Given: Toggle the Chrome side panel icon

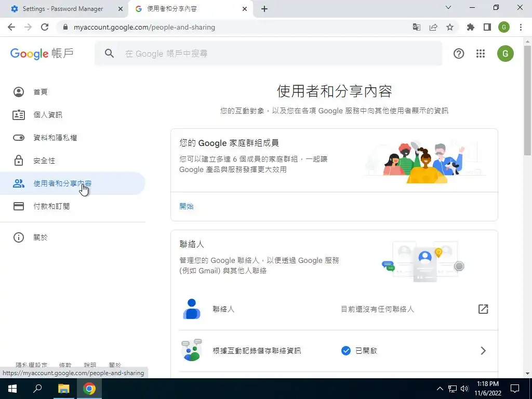Looking at the screenshot, I should point(487,27).
